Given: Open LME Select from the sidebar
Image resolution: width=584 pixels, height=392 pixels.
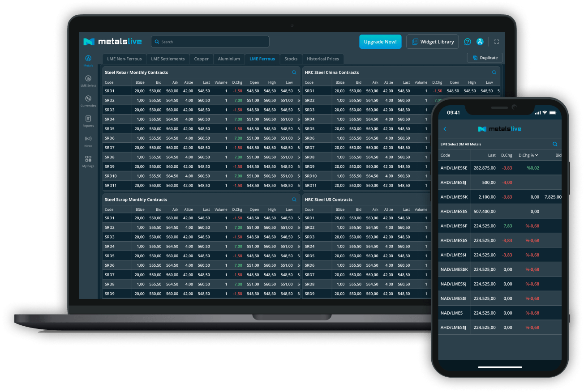Looking at the screenshot, I should click(88, 79).
